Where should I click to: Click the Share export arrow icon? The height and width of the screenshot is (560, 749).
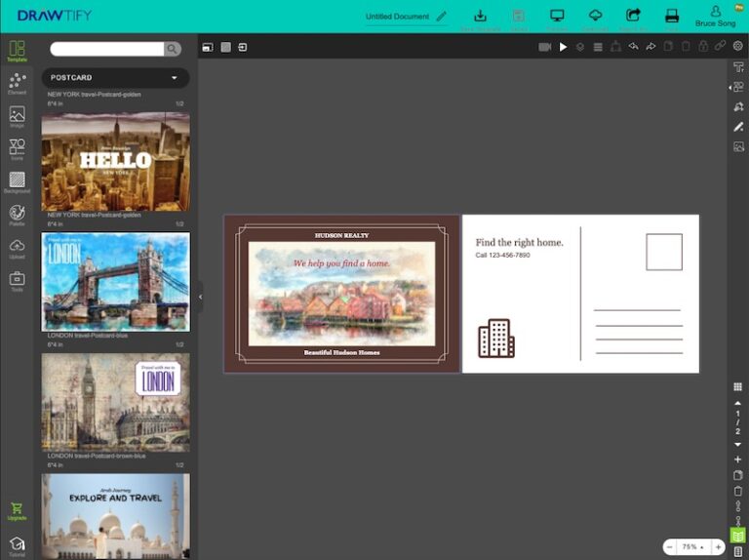(633, 16)
